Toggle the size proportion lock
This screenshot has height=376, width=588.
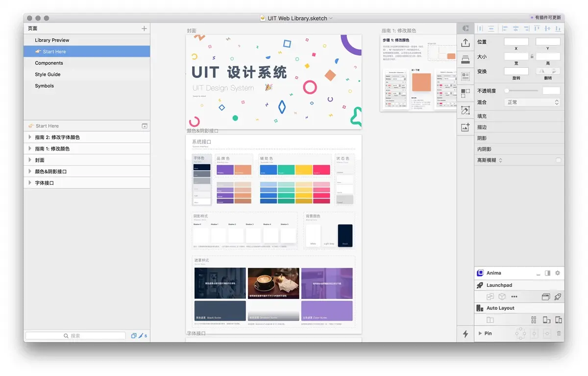point(532,56)
